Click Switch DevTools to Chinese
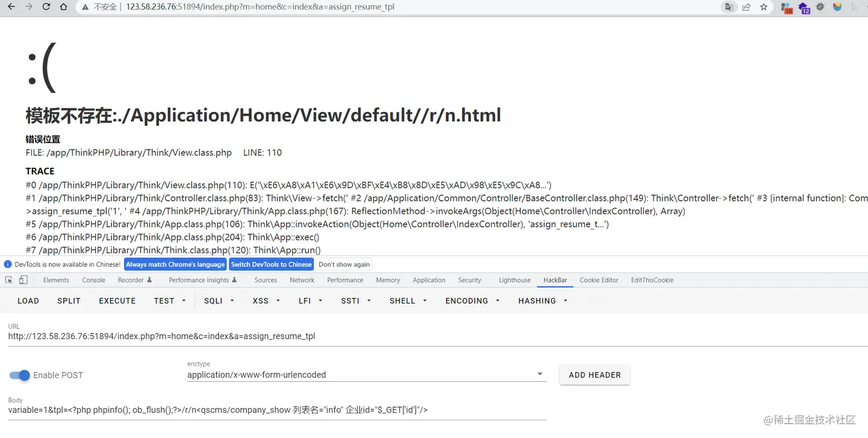This screenshot has width=868, height=438. click(x=272, y=264)
